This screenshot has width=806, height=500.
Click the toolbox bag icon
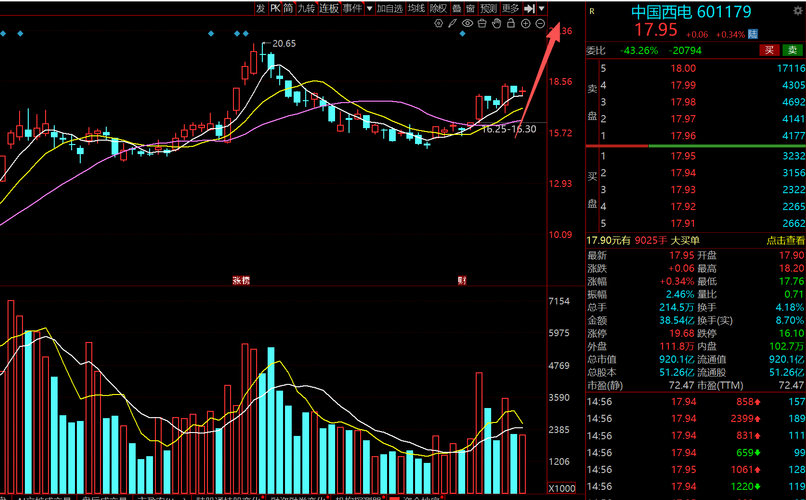coord(482,23)
